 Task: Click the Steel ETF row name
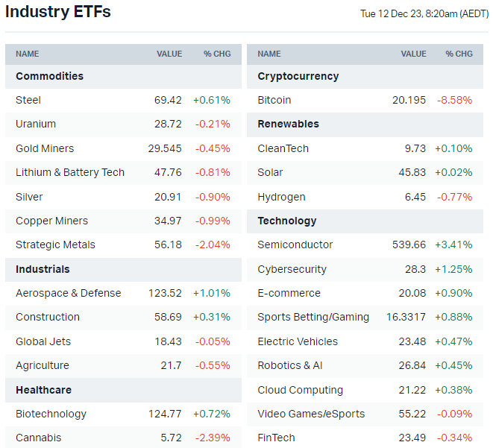coord(28,100)
